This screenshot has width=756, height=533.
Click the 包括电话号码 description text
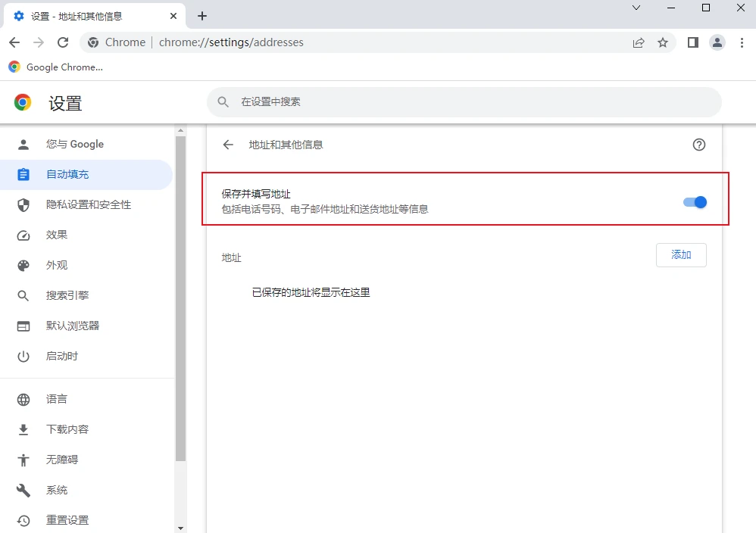[x=325, y=209]
